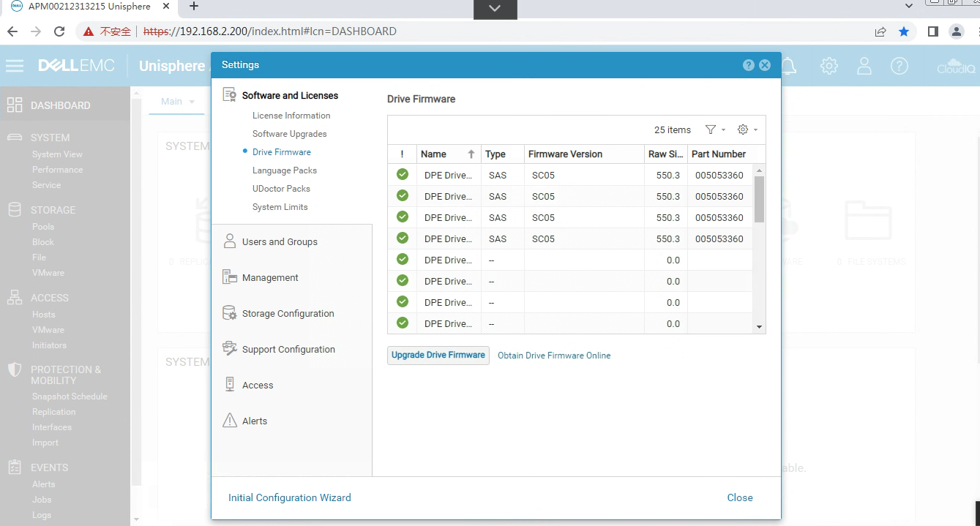Viewport: 980px width, 526px height.
Task: Open a new browser tab
Action: click(x=194, y=7)
